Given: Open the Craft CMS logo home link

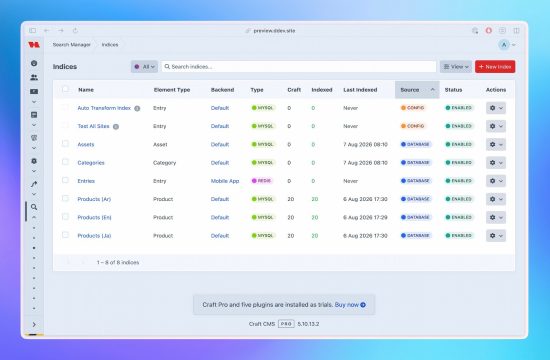Looking at the screenshot, I should point(34,45).
